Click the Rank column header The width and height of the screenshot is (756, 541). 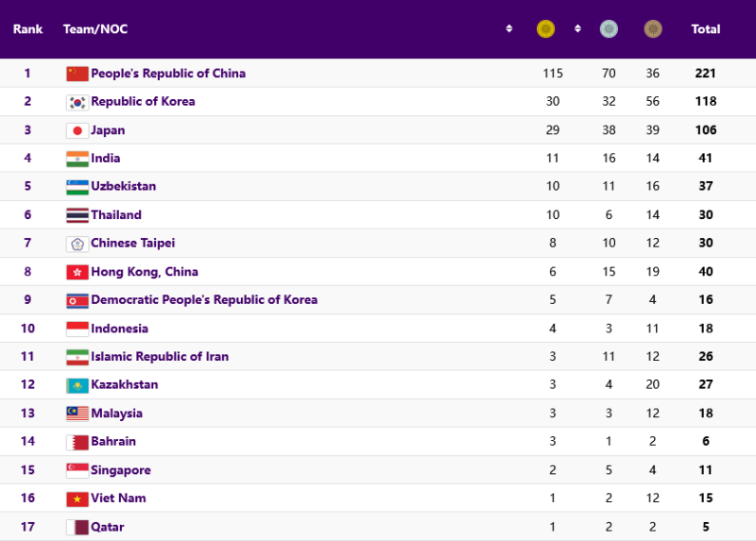click(28, 29)
